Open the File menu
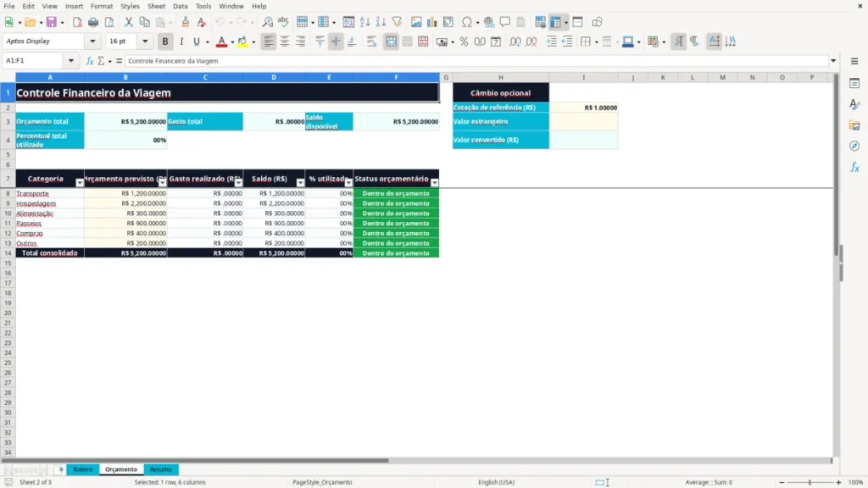The height and width of the screenshot is (488, 868). click(x=9, y=6)
